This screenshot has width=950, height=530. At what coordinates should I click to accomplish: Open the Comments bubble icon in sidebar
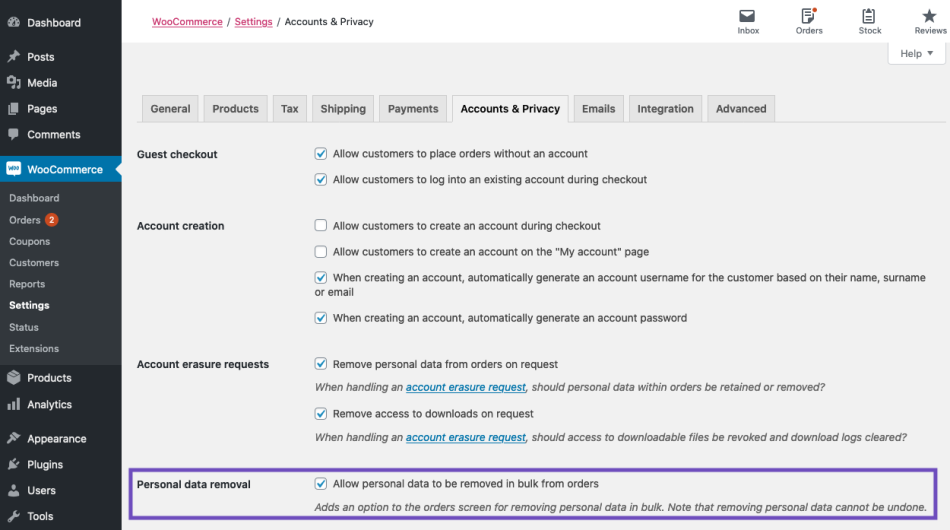(x=13, y=134)
